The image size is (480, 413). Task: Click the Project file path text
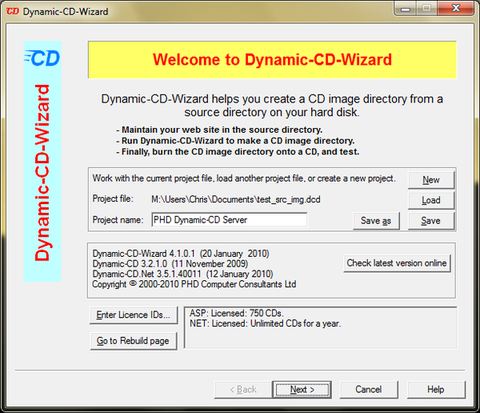[x=236, y=199]
